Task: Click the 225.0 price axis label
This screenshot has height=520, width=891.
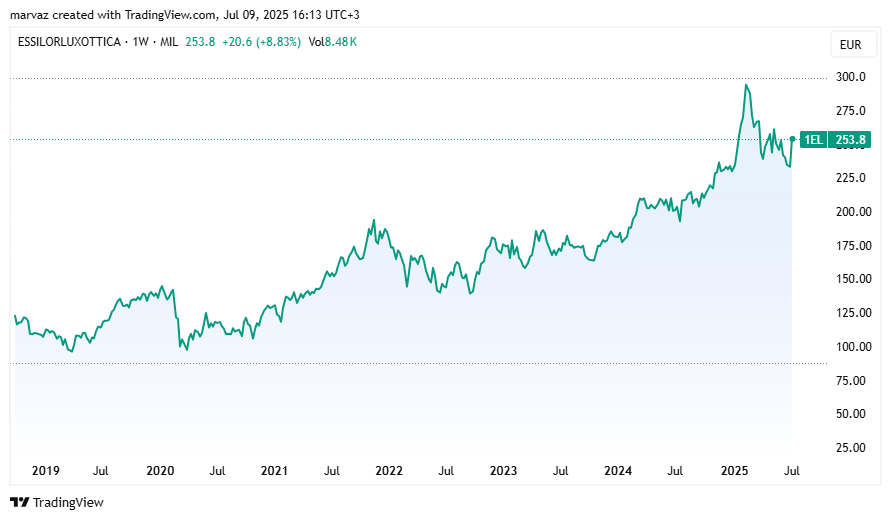Action: point(850,178)
